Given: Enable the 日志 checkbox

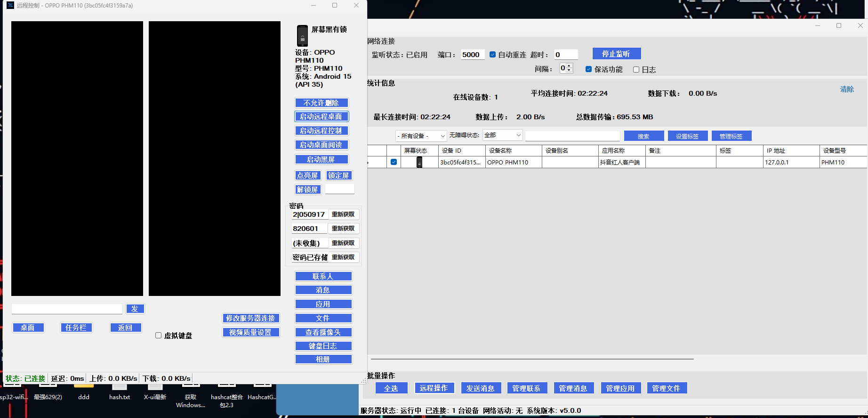Looking at the screenshot, I should 636,70.
